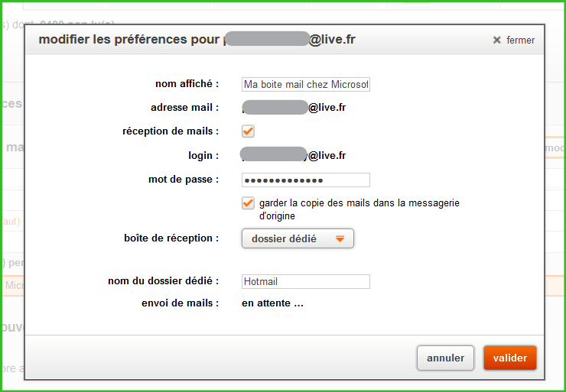Click into the mot de passe field
The height and width of the screenshot is (392, 566).
[x=305, y=180]
